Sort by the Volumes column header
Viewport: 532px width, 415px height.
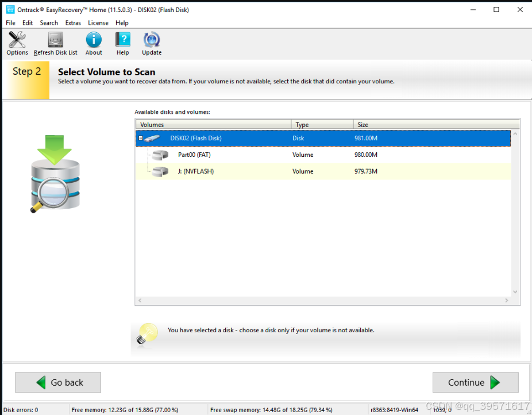pyautogui.click(x=213, y=125)
